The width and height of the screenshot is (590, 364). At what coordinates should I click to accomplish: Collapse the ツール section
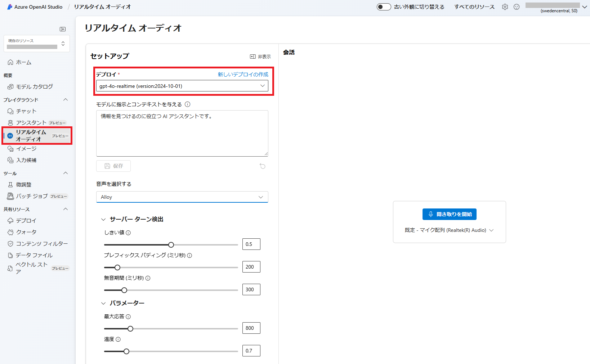[66, 173]
